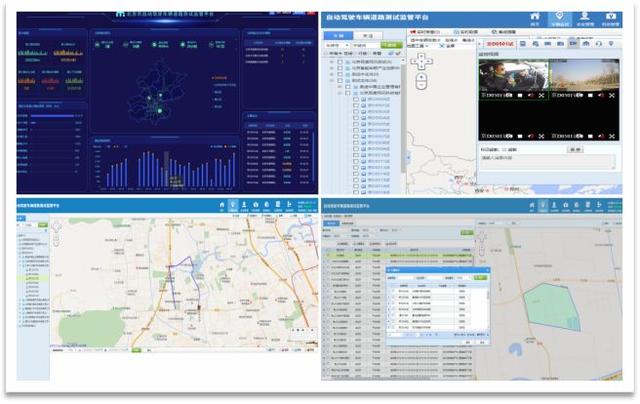The image size is (640, 404).
Task: Fullscreen icon of empty lower-left video cell
Action: click(541, 136)
